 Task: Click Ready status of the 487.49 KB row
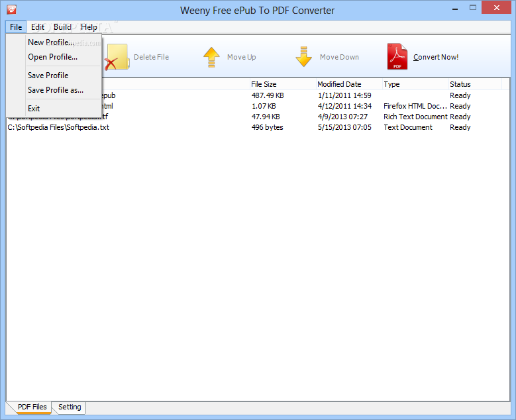click(460, 95)
